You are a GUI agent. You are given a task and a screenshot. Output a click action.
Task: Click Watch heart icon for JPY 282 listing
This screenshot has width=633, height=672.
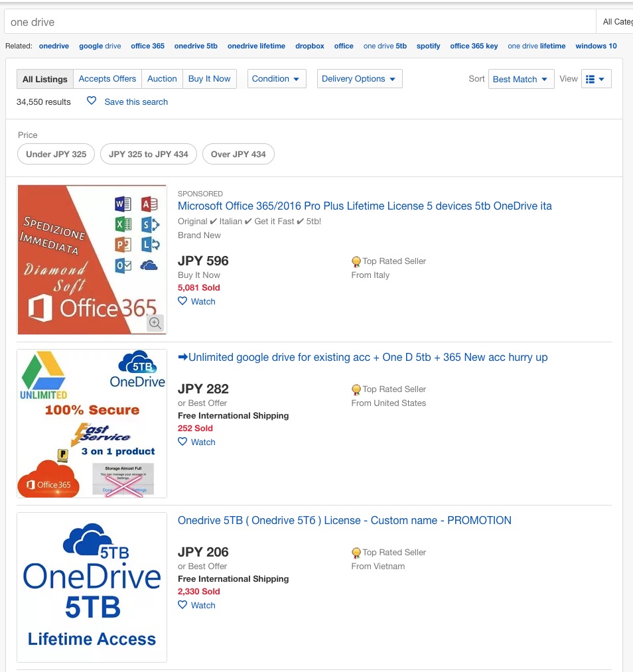pos(182,441)
